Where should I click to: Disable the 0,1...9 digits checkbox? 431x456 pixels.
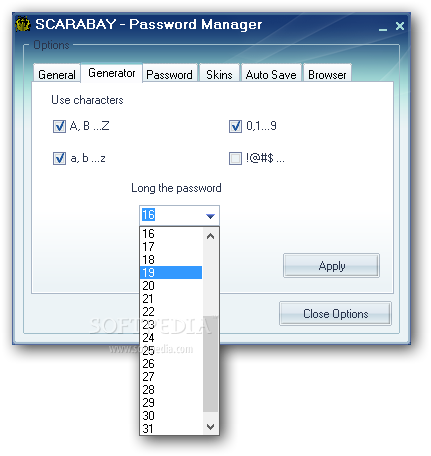click(235, 126)
